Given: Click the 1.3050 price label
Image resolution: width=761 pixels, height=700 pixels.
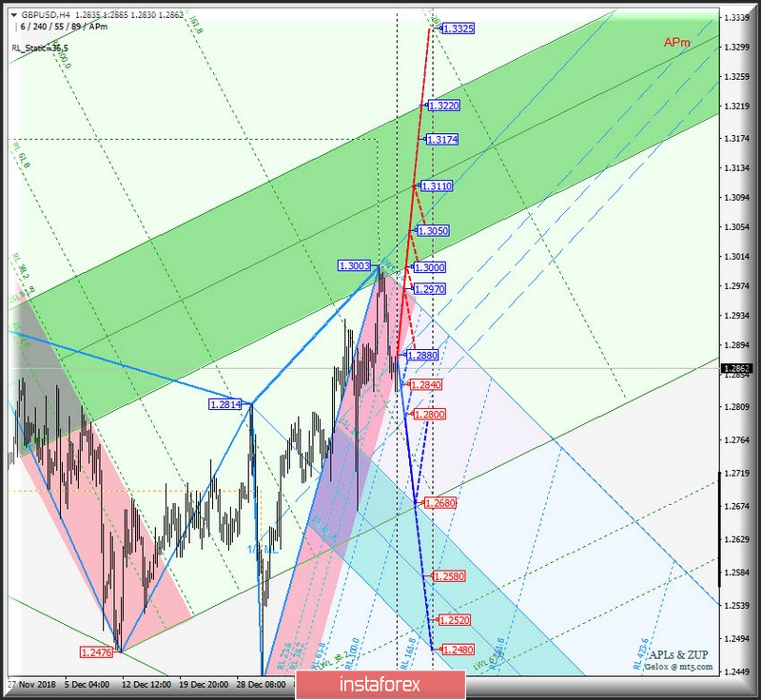Looking at the screenshot, I should click(433, 230).
